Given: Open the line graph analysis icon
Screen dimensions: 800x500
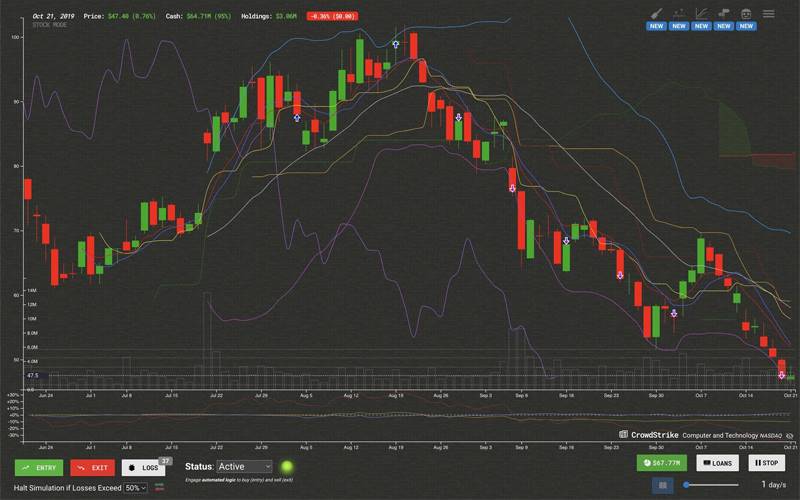Looking at the screenshot, I should click(x=702, y=14).
